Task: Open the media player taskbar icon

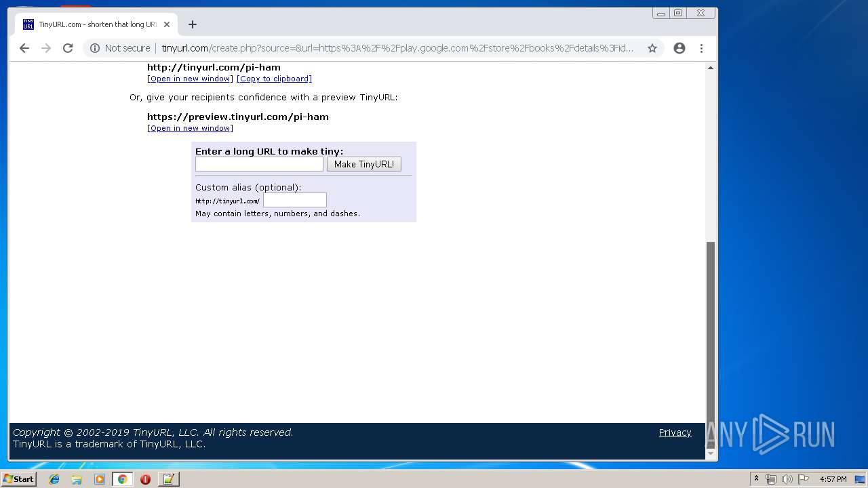Action: coord(100,479)
